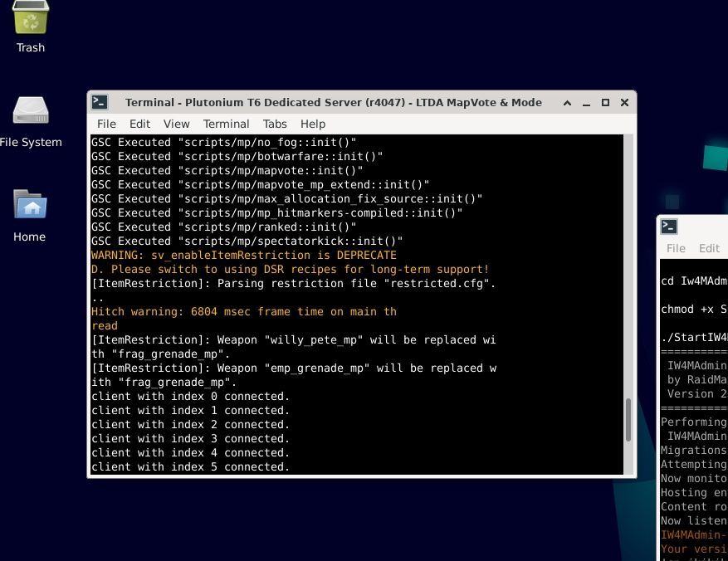Open File menu in the IW4MAdmin terminal
The image size is (728, 561).
676,248
